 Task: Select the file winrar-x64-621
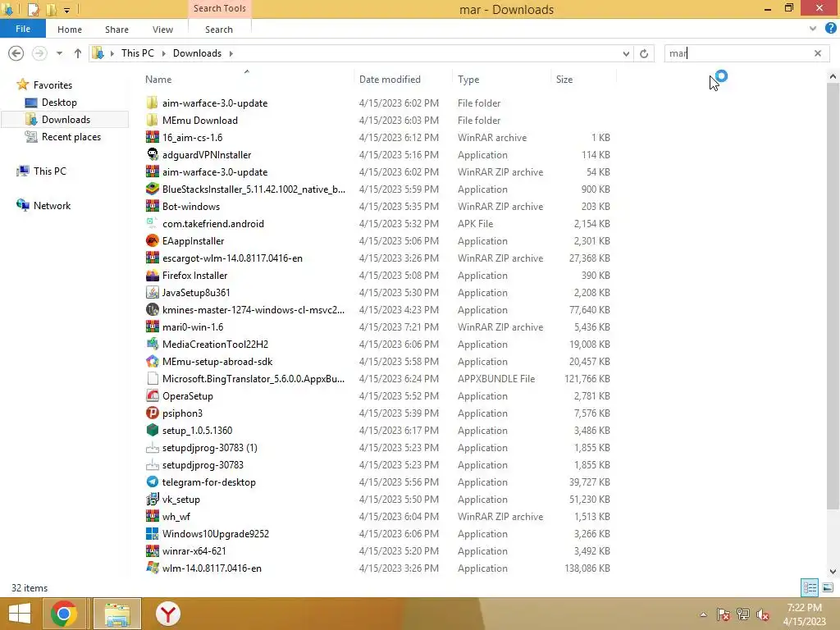pyautogui.click(x=194, y=550)
